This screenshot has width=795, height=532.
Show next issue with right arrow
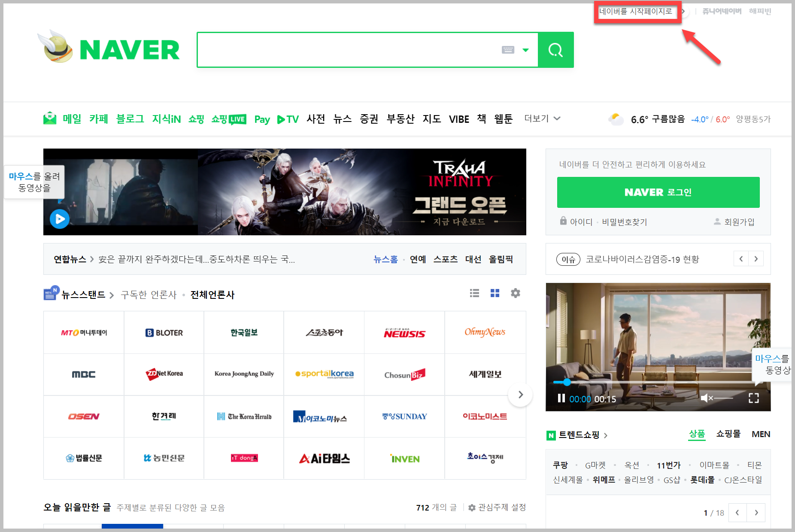(756, 259)
